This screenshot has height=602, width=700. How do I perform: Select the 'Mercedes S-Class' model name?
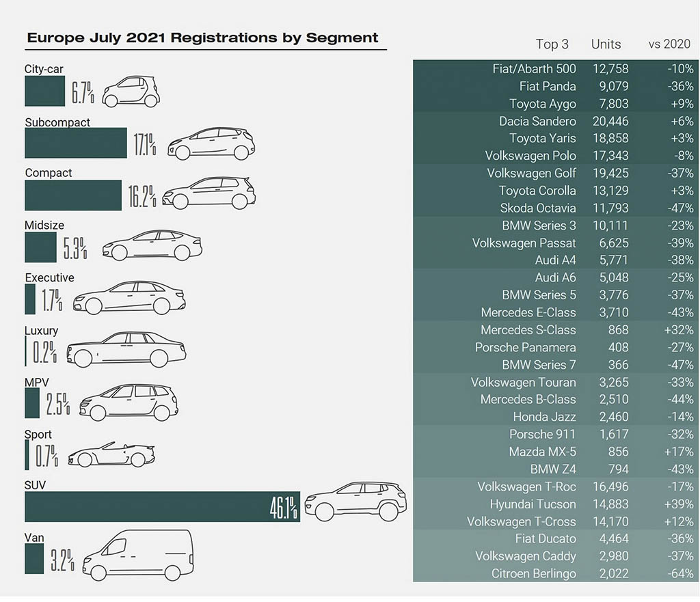click(x=528, y=330)
